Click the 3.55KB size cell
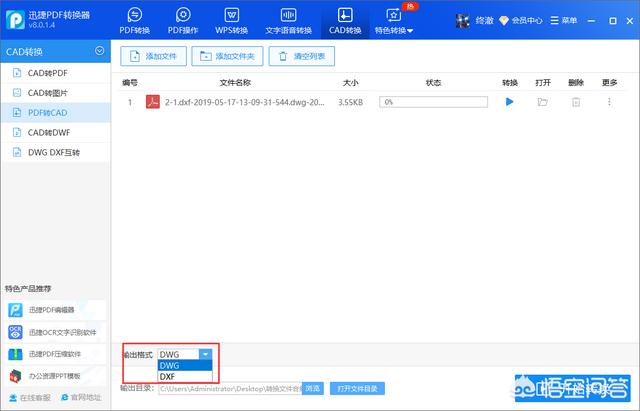This screenshot has width=640, height=411. pos(350,102)
